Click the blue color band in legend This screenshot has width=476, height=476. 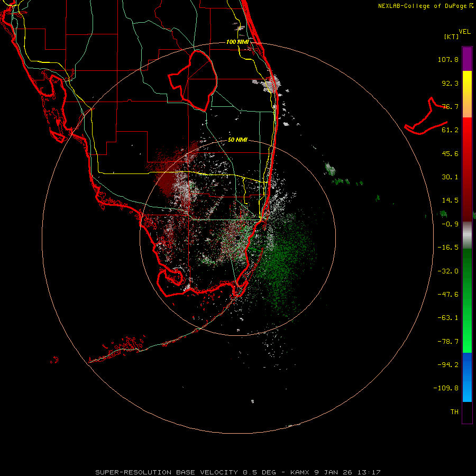(467, 377)
